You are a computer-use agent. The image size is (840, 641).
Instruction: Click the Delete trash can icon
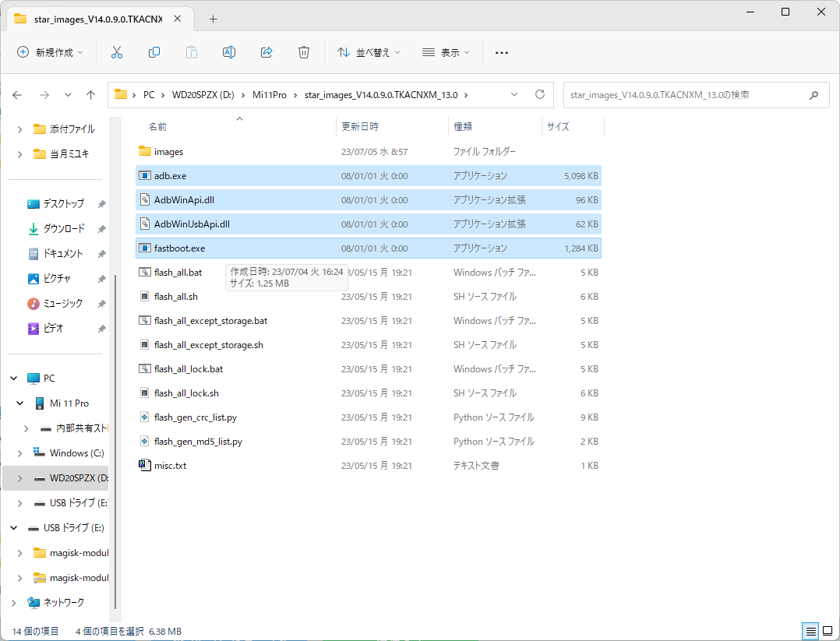(304, 52)
